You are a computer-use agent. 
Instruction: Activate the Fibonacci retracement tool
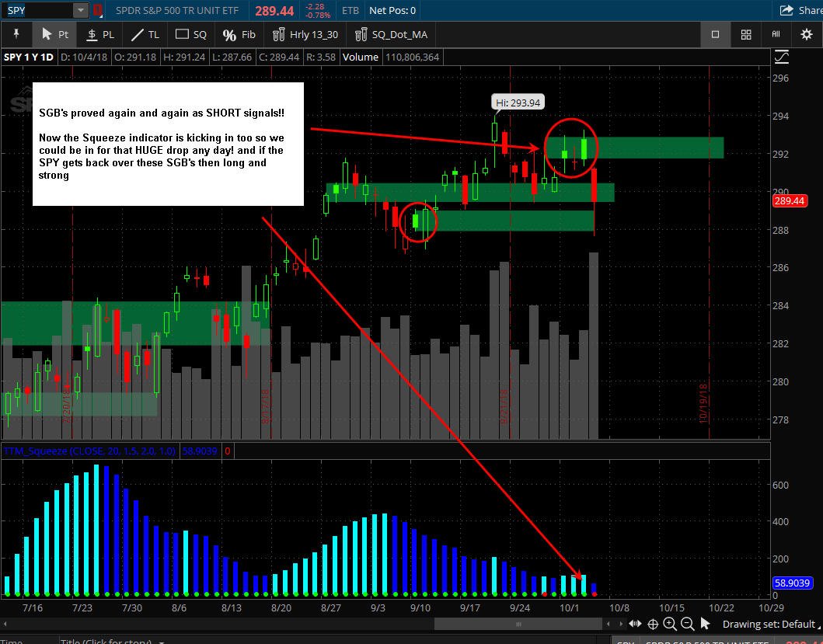pyautogui.click(x=239, y=35)
